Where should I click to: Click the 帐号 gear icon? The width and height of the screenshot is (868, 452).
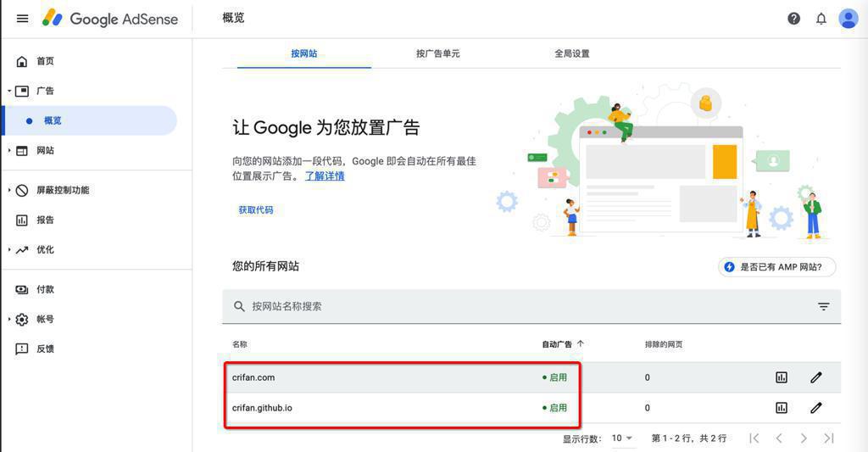(x=21, y=320)
